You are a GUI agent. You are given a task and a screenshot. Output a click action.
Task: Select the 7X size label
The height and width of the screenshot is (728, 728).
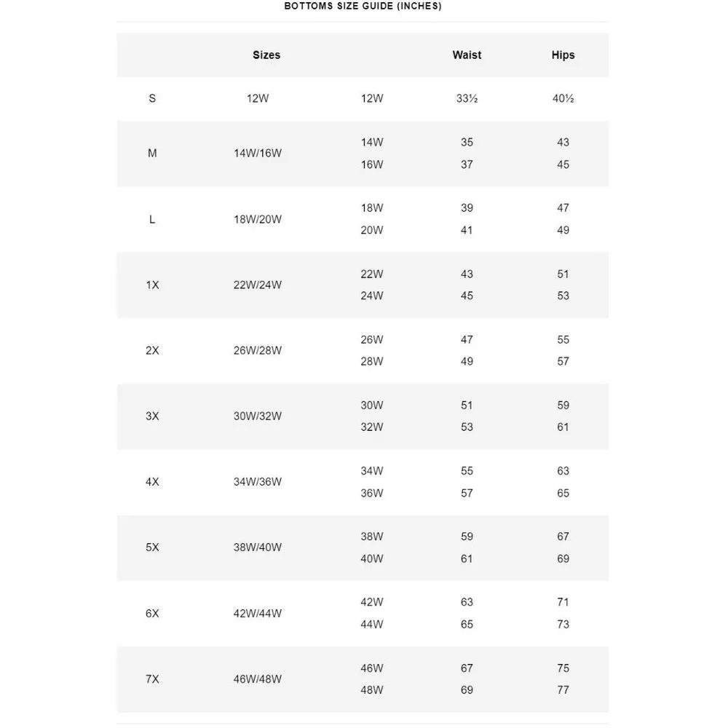tap(152, 679)
